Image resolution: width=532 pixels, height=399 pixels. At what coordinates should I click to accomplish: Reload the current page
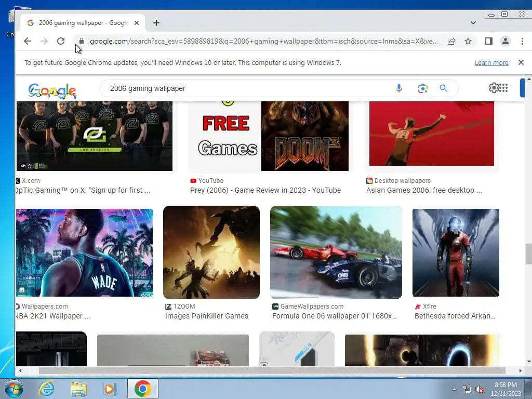click(x=61, y=42)
